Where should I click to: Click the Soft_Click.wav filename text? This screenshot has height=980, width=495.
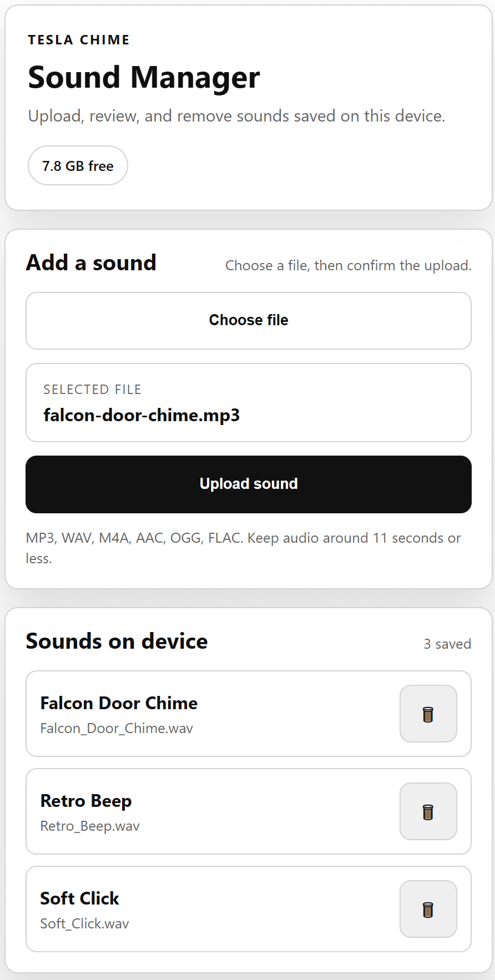pyautogui.click(x=84, y=923)
